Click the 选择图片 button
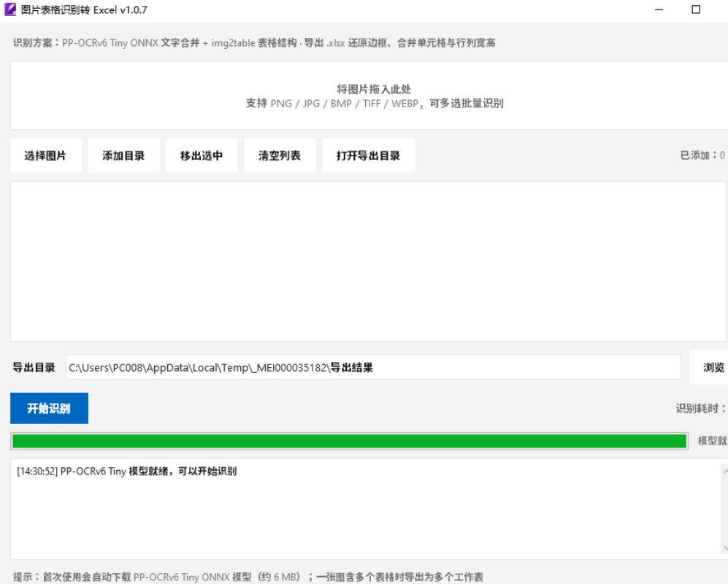The width and height of the screenshot is (728, 584). pos(46,155)
